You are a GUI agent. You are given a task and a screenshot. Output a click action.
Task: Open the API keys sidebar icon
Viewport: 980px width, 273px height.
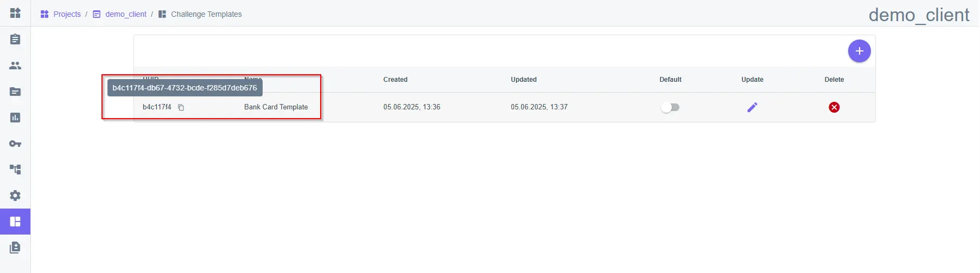point(15,144)
